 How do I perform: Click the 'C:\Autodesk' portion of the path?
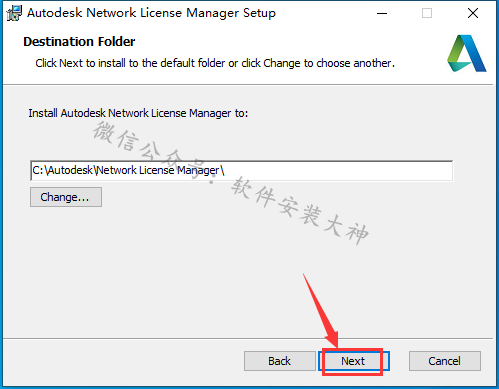point(62,170)
